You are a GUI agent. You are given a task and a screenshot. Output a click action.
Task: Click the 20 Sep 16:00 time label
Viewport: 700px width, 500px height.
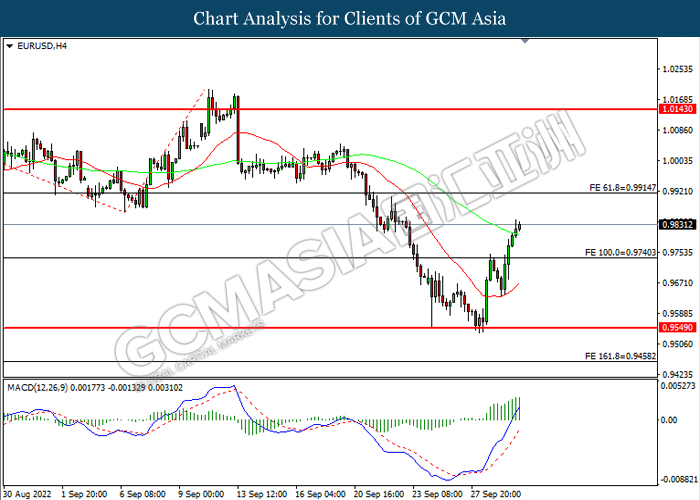[379, 494]
